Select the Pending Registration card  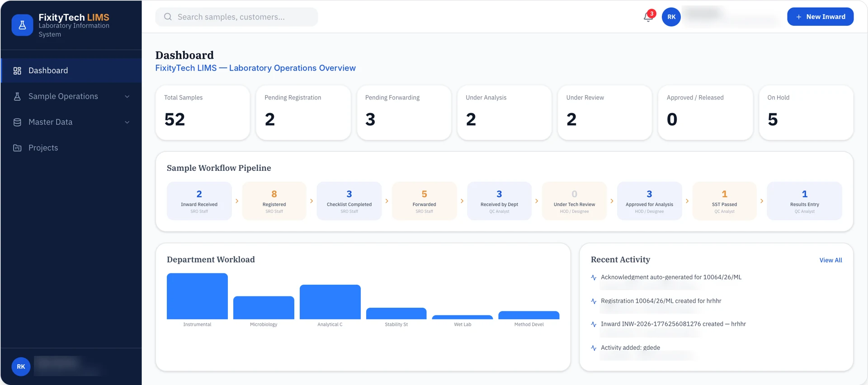point(303,113)
